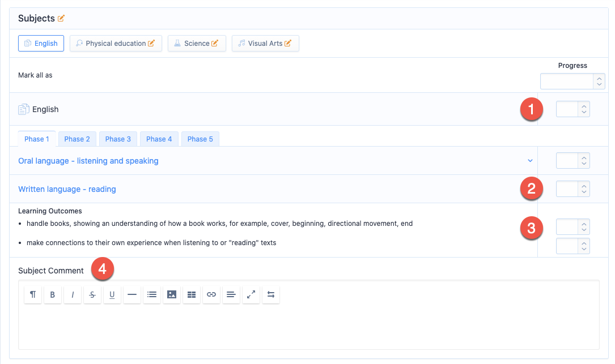Insert a horizontal line in comment

(132, 294)
